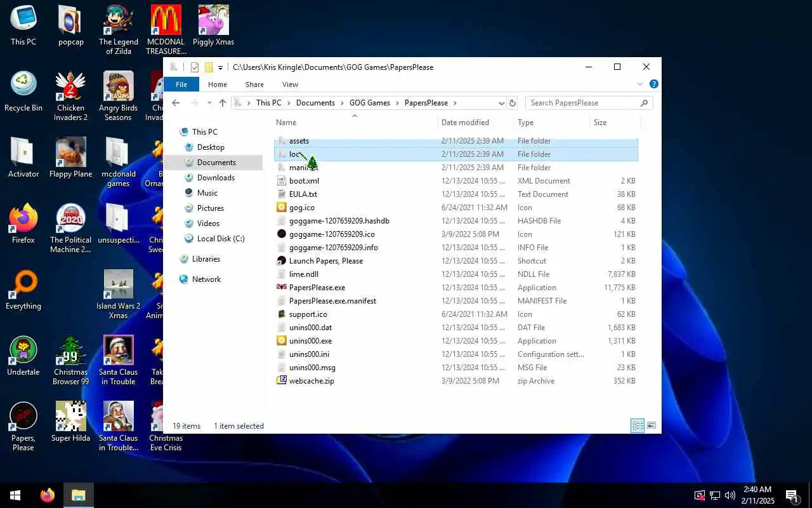
Task: Select the assets folder
Action: click(299, 141)
